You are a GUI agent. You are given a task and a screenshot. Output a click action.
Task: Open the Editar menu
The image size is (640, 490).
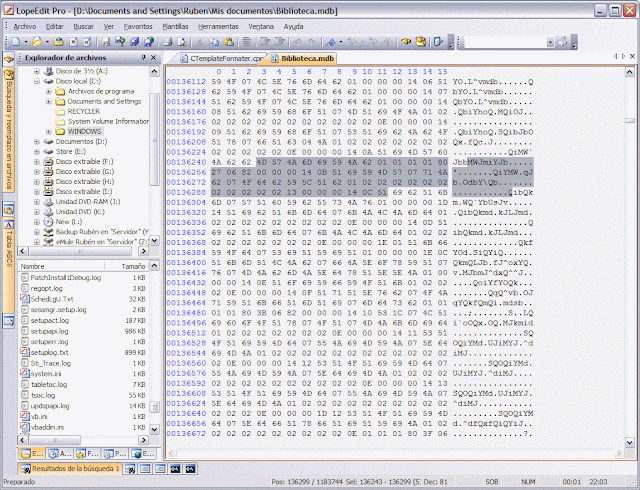pos(54,27)
